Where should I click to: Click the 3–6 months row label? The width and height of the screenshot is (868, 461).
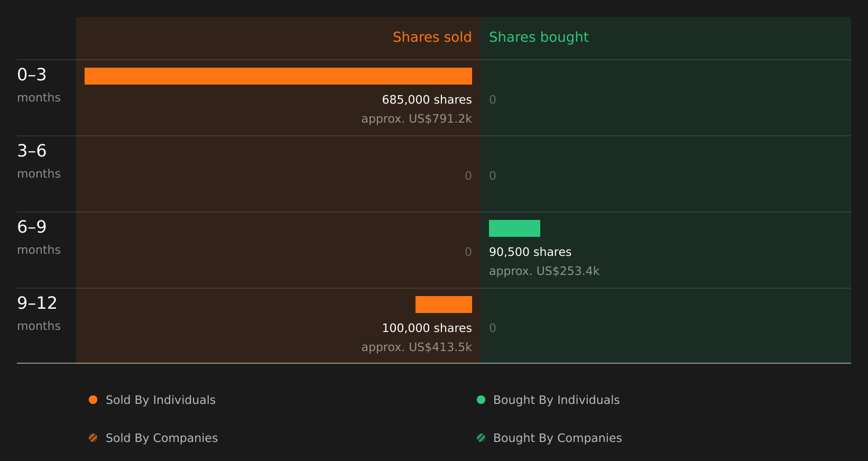(x=39, y=161)
